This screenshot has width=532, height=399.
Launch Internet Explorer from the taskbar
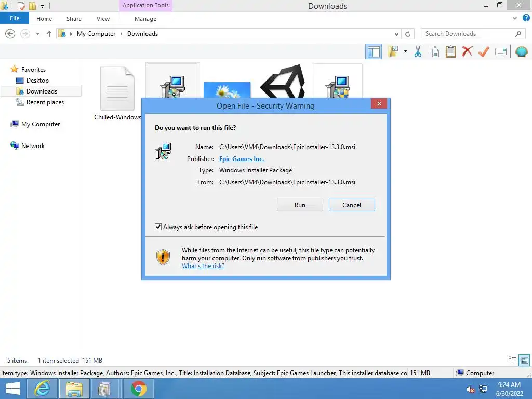[x=43, y=389]
